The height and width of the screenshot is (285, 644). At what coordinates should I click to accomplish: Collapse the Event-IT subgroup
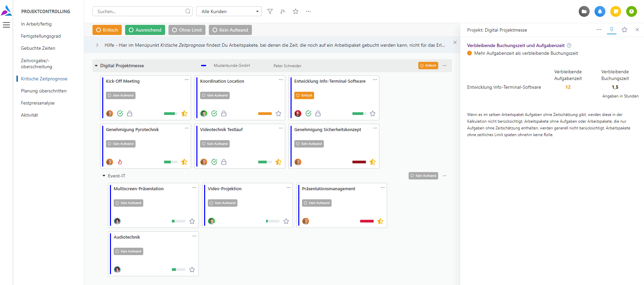[104, 176]
